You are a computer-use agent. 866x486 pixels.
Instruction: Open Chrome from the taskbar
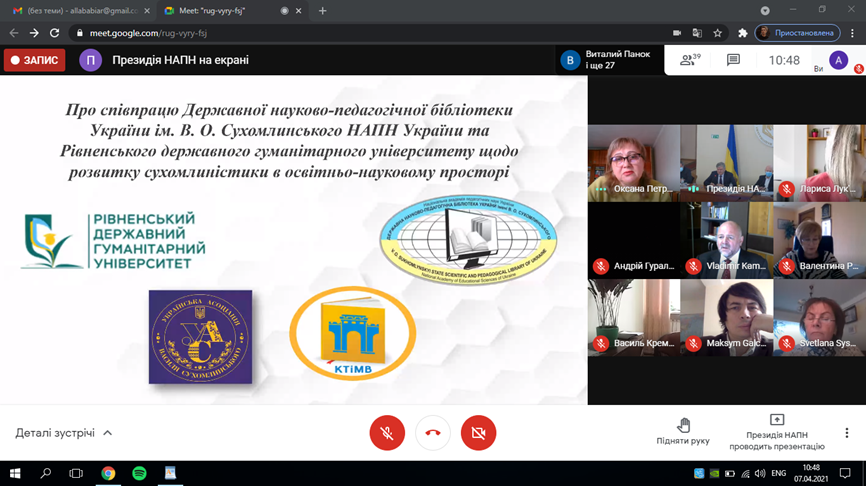click(108, 473)
